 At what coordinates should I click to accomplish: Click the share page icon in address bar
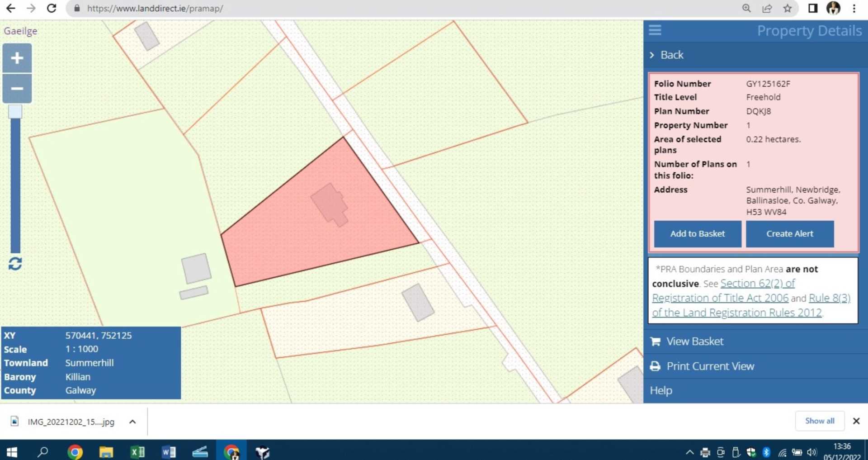pyautogui.click(x=767, y=8)
